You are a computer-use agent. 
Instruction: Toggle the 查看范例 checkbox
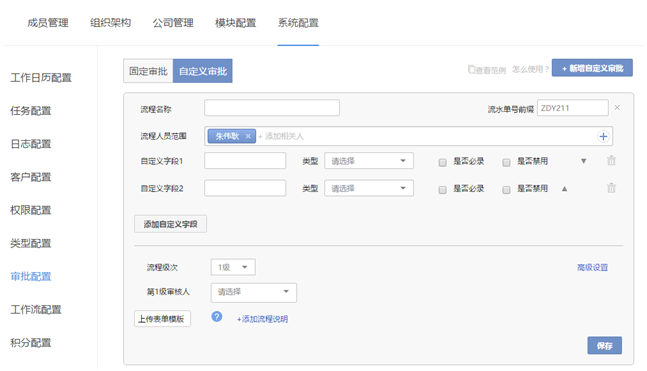point(471,69)
